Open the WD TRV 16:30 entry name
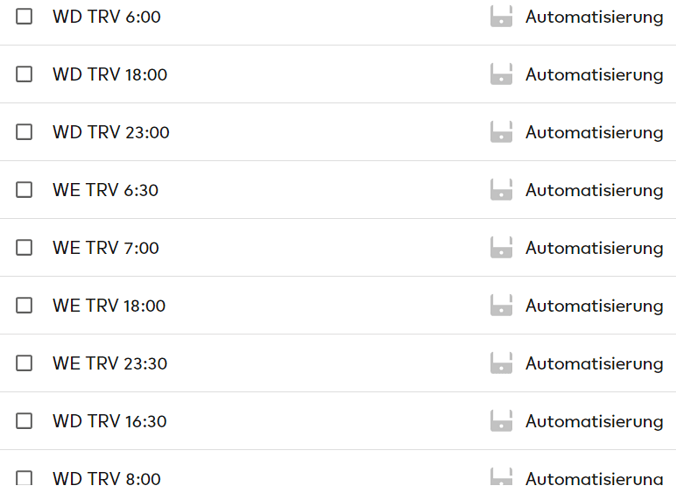 coord(110,421)
